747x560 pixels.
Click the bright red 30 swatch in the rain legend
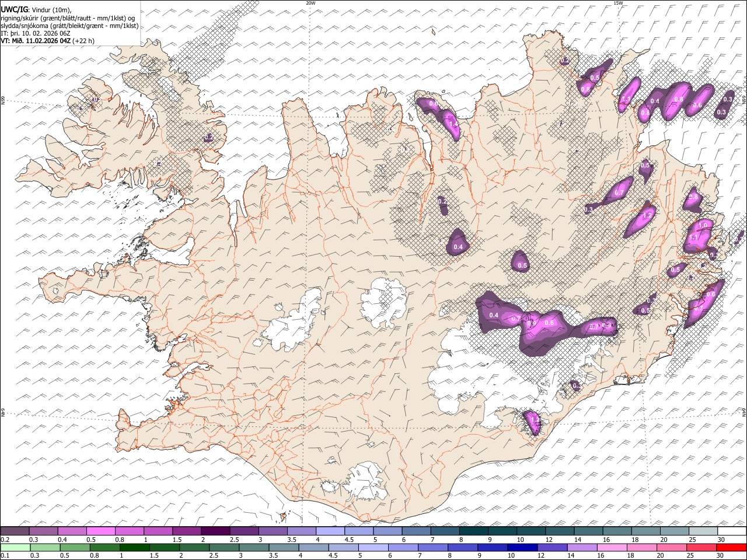tap(732, 547)
